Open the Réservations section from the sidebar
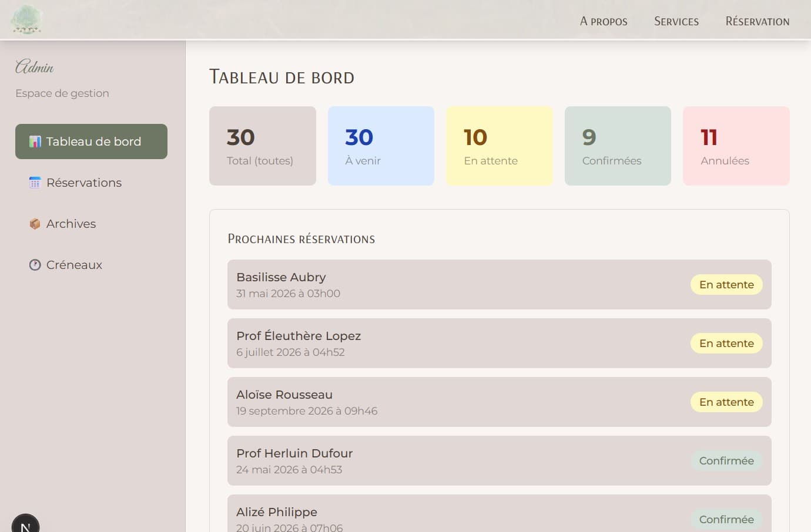Image resolution: width=811 pixels, height=532 pixels. (83, 183)
